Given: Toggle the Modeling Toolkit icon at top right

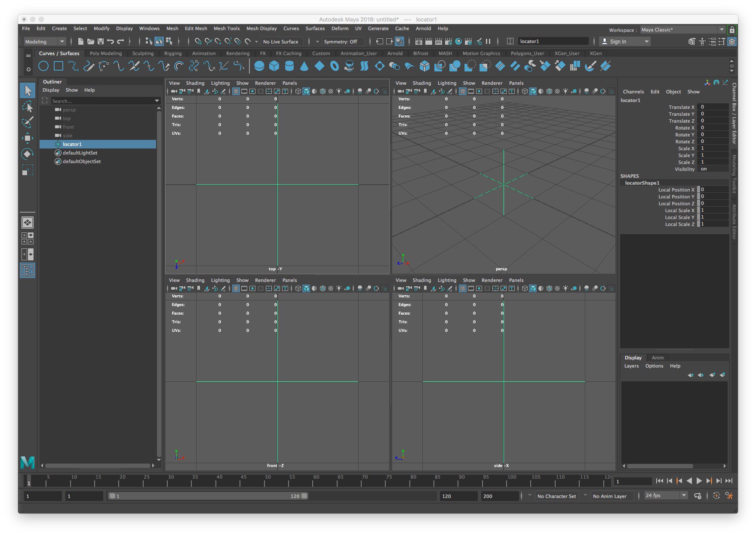Looking at the screenshot, I should 691,41.
